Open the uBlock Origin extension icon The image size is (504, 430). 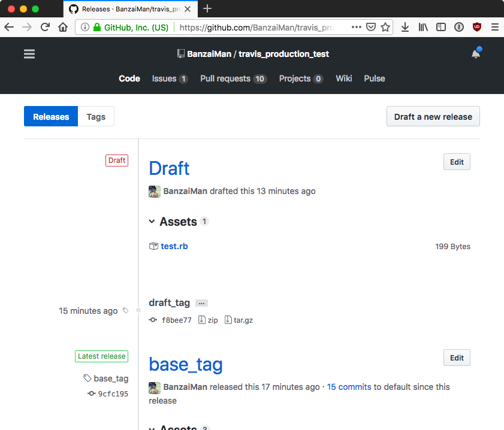point(476,27)
